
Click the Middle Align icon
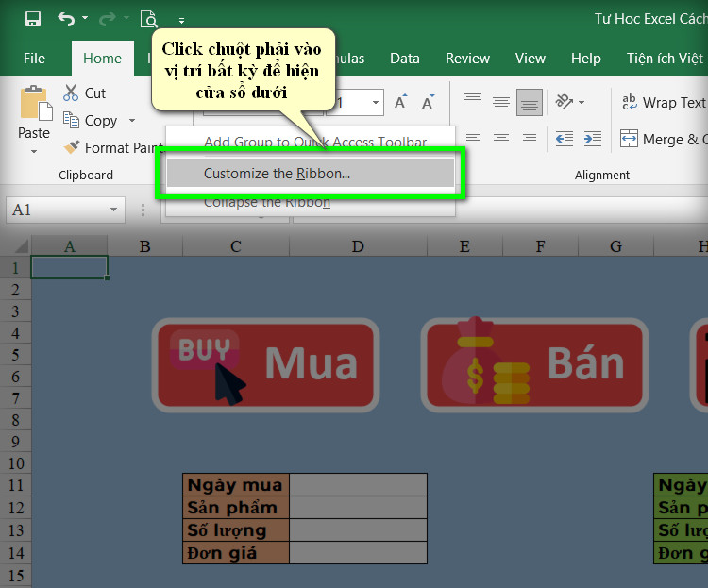(x=501, y=102)
